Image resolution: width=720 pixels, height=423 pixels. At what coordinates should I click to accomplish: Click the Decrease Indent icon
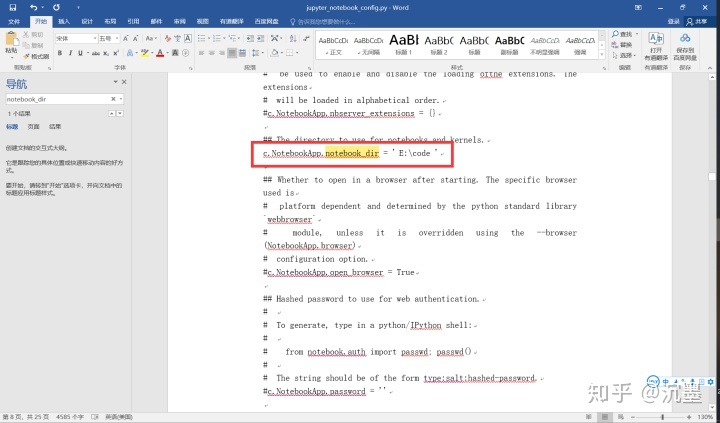click(x=250, y=39)
